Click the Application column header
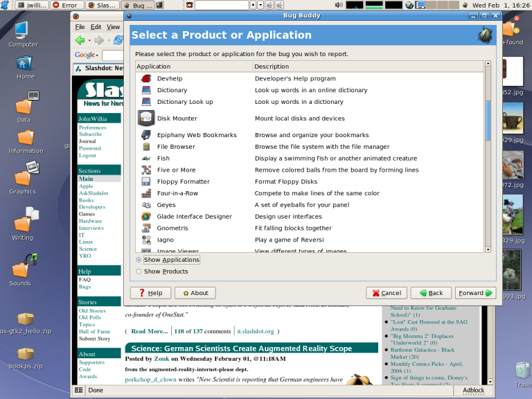This screenshot has width=532, height=399. [194, 66]
